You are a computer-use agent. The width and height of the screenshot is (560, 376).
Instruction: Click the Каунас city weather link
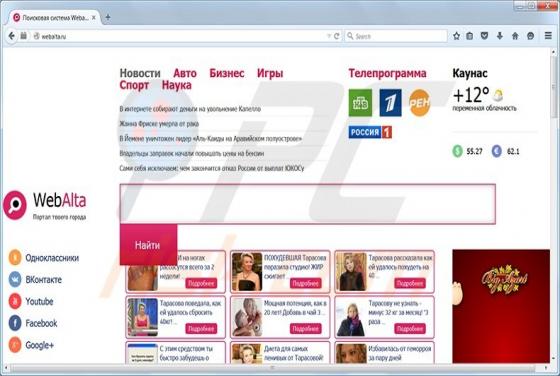(x=470, y=73)
